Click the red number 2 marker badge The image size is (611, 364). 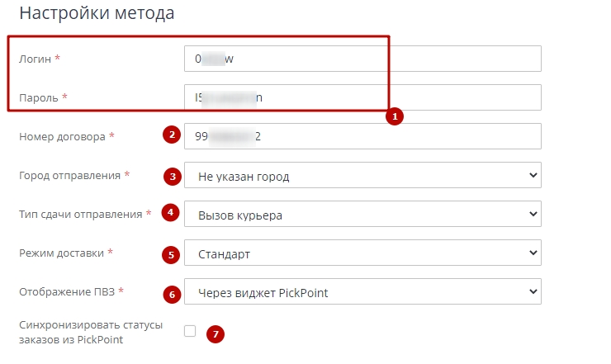(172, 135)
